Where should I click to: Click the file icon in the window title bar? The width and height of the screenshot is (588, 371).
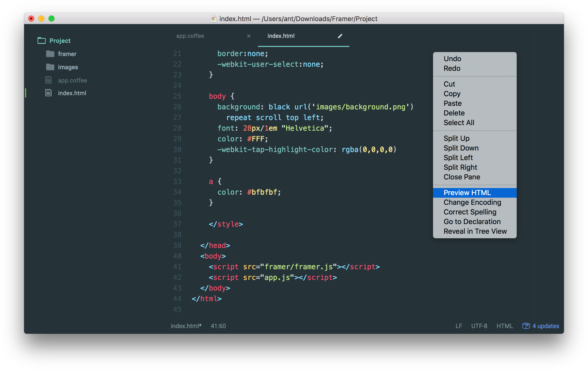(x=213, y=19)
